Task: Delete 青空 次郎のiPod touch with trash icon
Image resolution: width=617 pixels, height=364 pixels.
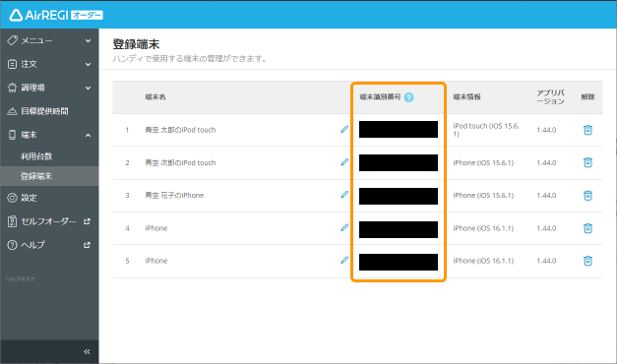Action: pos(587,162)
